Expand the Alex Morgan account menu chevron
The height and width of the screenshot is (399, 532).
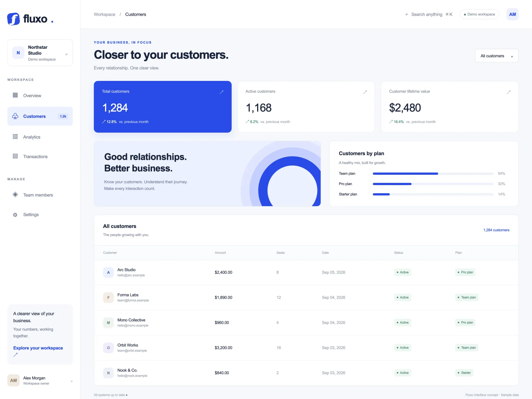click(x=71, y=381)
